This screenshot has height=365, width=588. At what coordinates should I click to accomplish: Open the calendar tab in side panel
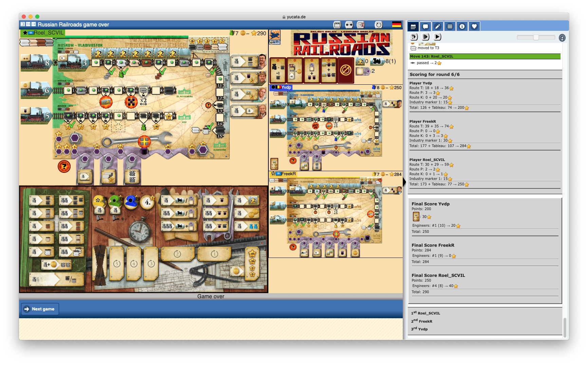click(x=413, y=26)
